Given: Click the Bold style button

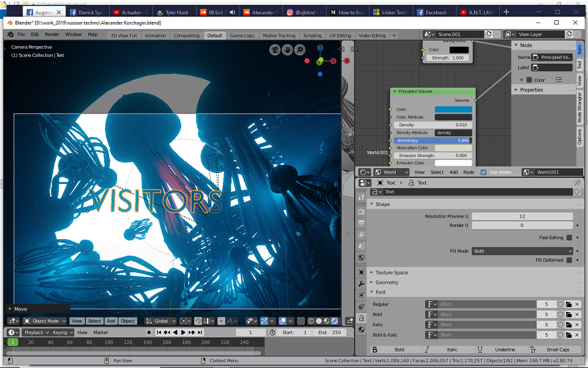Looking at the screenshot, I should point(395,350).
